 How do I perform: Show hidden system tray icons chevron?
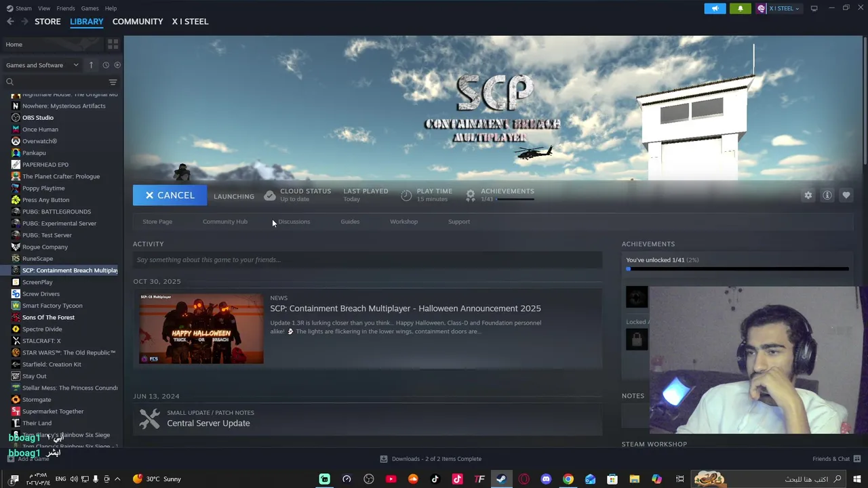[x=117, y=479]
